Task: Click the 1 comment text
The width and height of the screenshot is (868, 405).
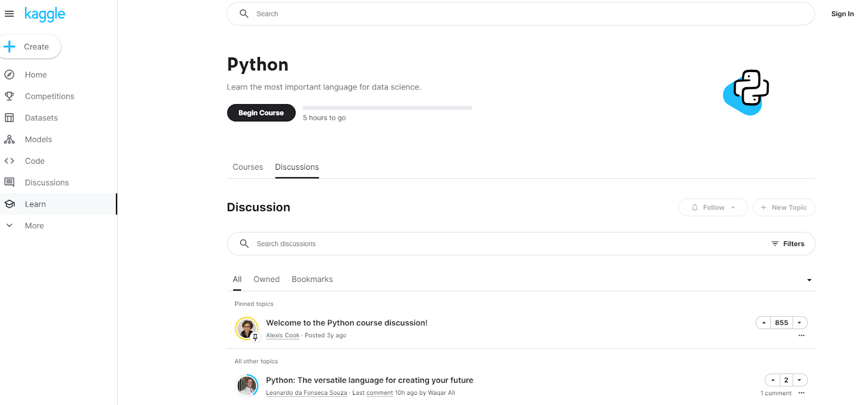Action: coord(776,394)
